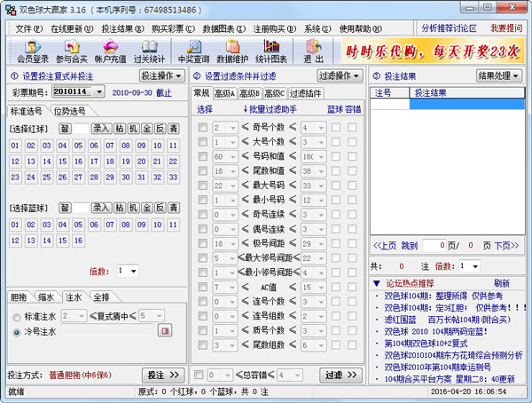532x403 pixels.
Task: Click the 下页>> link
Action: 505,245
